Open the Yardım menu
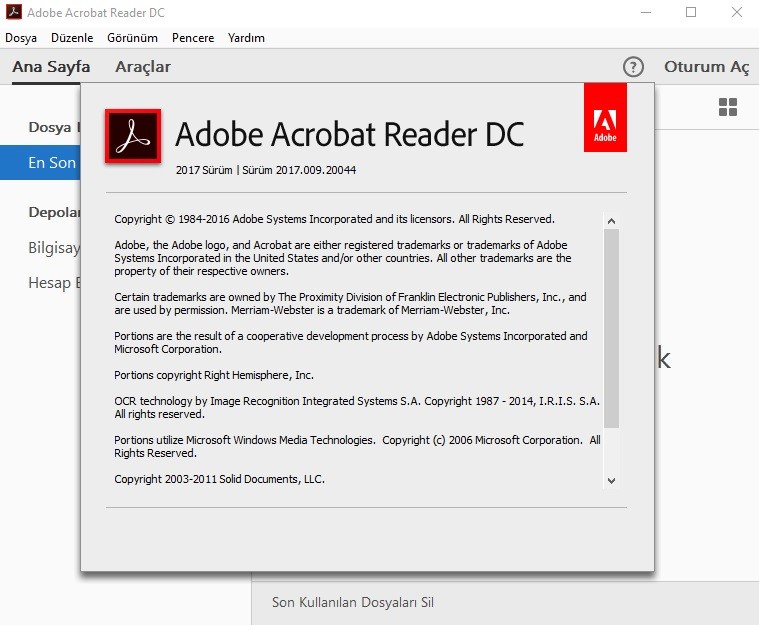 tap(246, 38)
